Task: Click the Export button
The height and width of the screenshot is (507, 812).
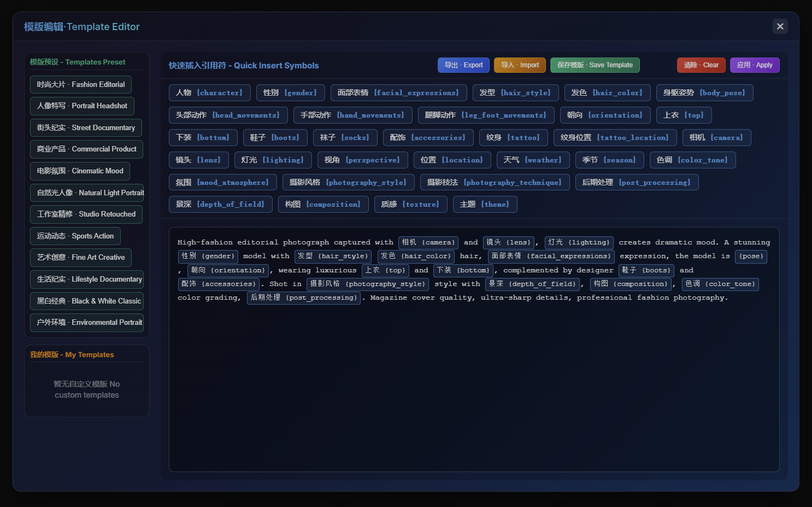Action: pyautogui.click(x=463, y=65)
